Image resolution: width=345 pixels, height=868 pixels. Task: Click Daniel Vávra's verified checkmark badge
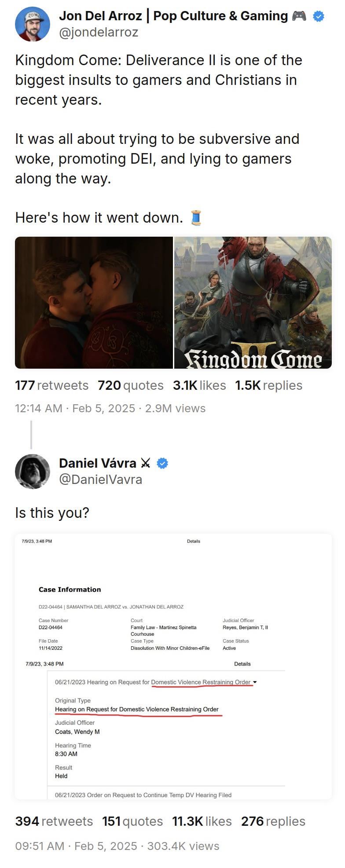(162, 463)
